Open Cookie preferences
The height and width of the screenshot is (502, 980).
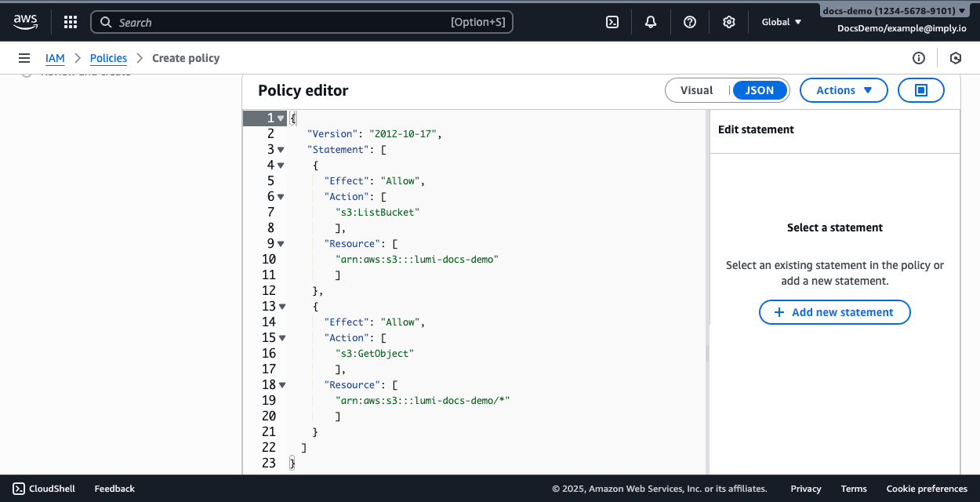[x=927, y=489]
